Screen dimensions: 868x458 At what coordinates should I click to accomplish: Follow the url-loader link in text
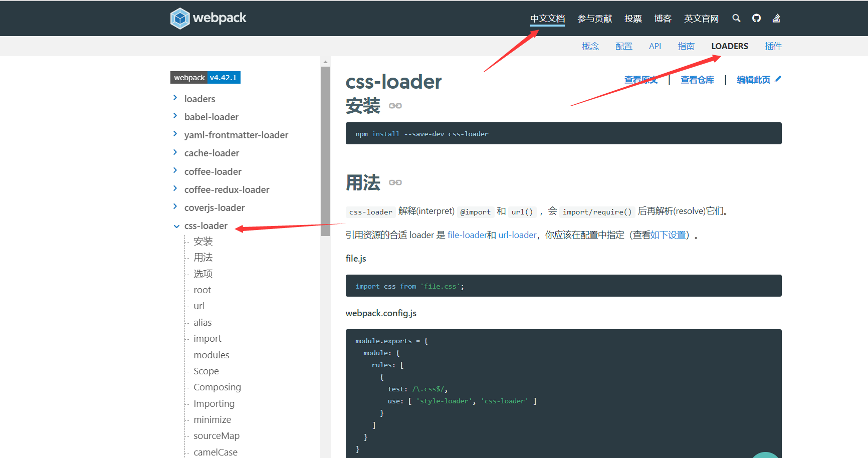[517, 235]
